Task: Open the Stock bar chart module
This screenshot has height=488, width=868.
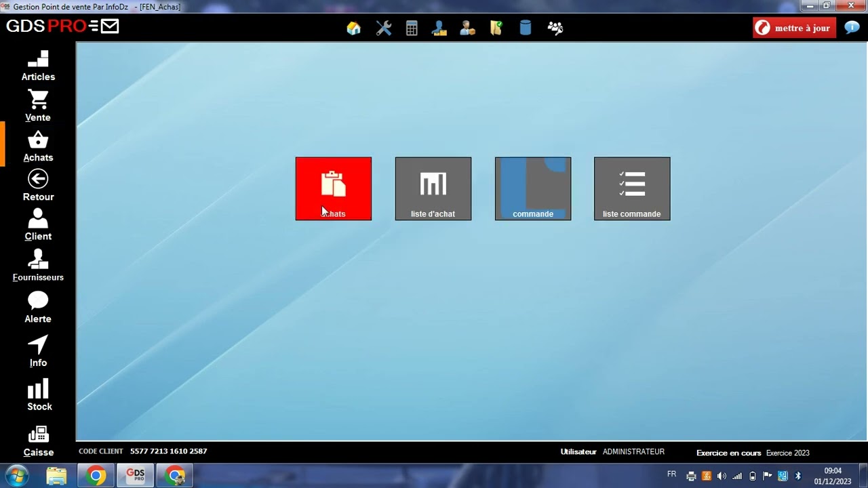Action: coord(39,395)
